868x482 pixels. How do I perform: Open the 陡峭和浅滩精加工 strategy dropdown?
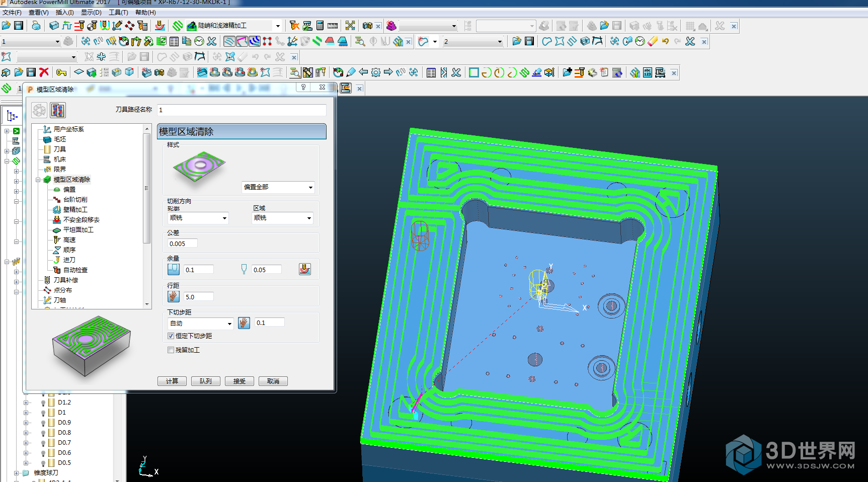point(277,26)
